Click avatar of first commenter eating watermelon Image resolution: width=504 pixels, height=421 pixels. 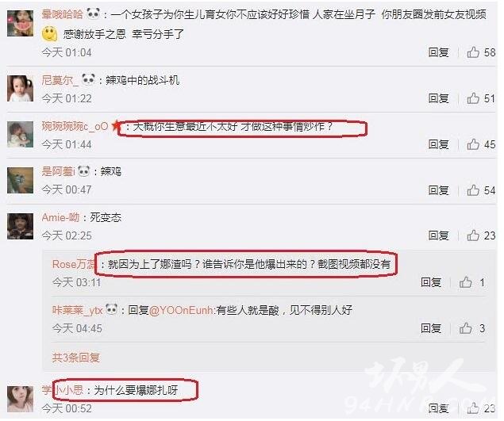click(21, 23)
